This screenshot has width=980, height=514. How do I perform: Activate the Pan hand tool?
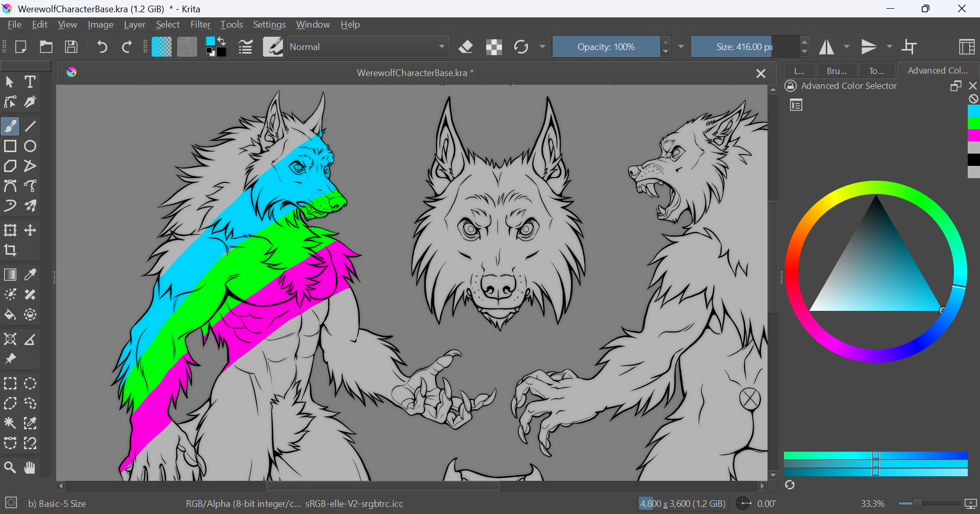tap(30, 467)
